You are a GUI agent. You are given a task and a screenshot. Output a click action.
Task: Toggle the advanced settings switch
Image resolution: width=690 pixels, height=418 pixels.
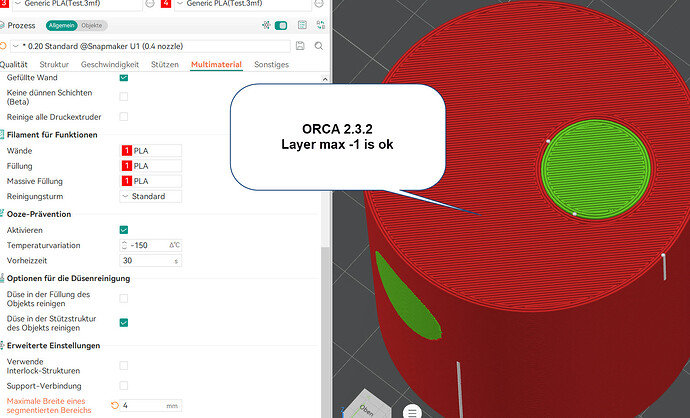281,26
